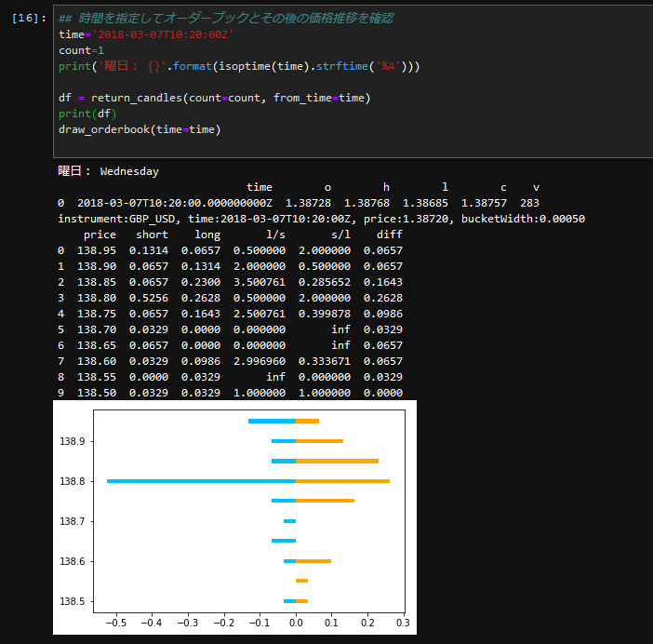653x644 pixels.
Task: Click the orange bar at the 138.9 level
Action: coord(319,441)
